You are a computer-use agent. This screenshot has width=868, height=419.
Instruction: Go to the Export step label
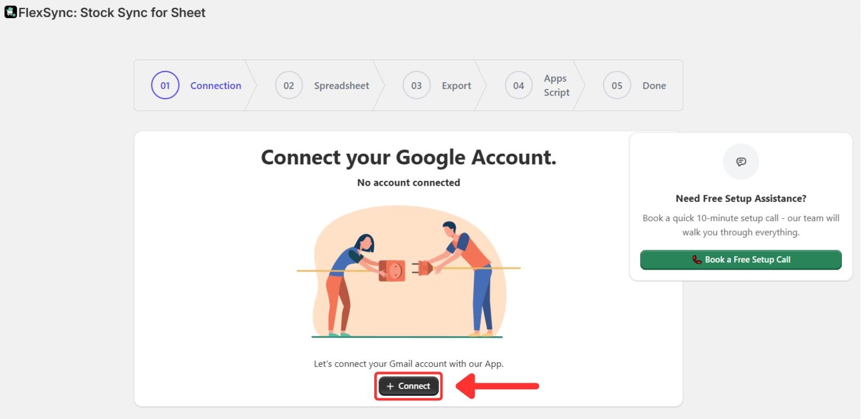[456, 85]
